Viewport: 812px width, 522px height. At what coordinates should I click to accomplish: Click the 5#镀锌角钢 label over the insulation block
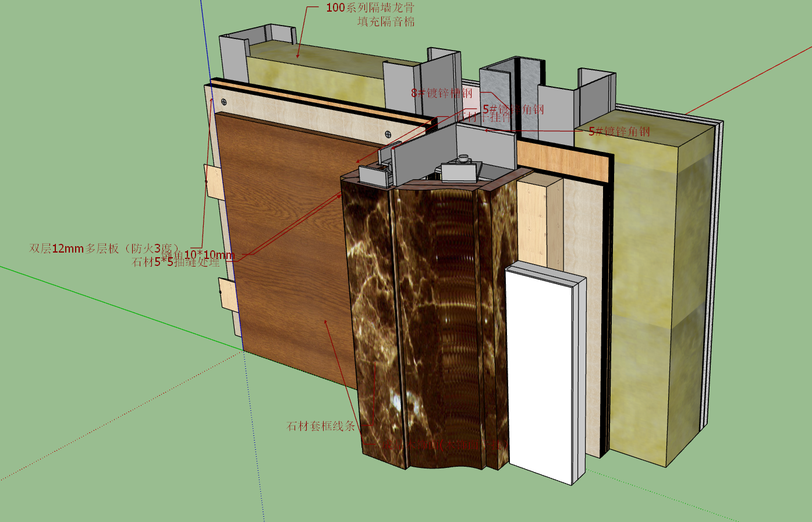(619, 132)
